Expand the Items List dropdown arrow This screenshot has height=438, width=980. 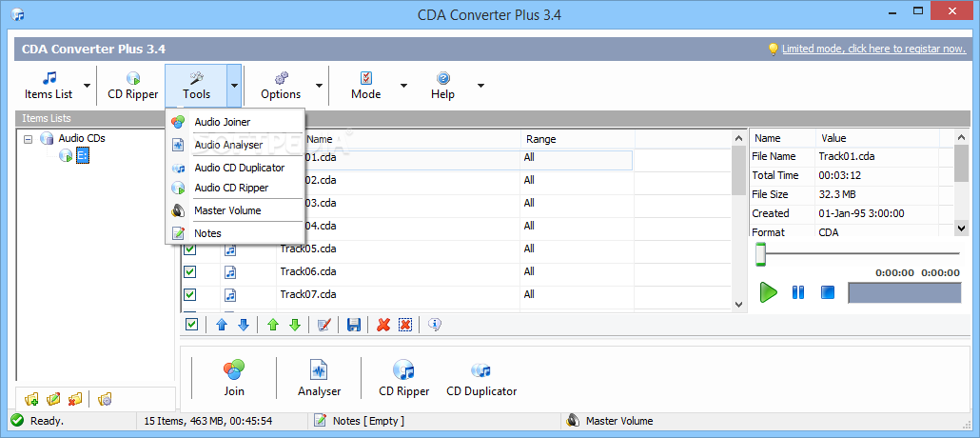click(87, 86)
